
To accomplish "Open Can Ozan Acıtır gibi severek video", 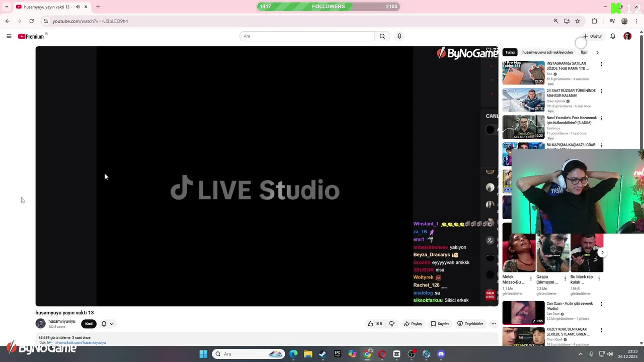I will pos(523,312).
